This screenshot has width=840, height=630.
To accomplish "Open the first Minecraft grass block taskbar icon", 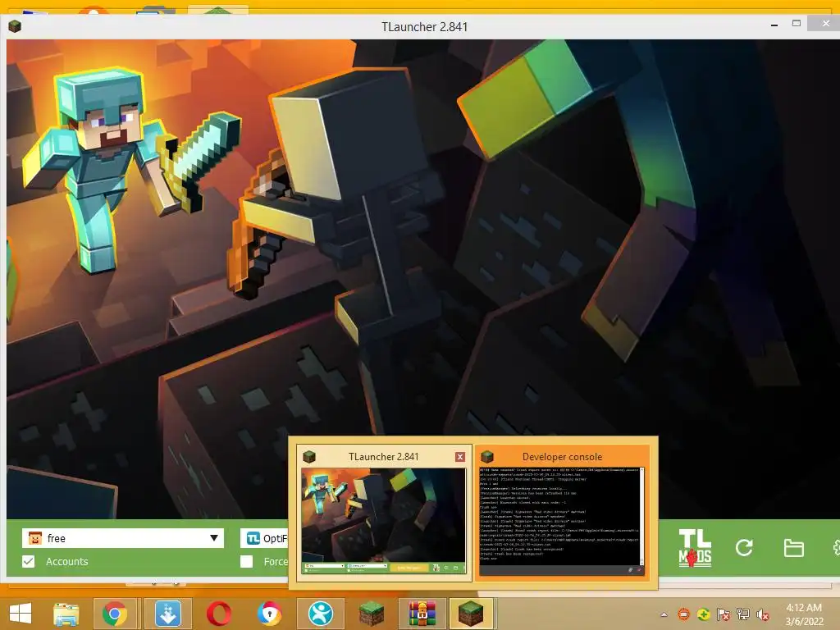I will [372, 614].
